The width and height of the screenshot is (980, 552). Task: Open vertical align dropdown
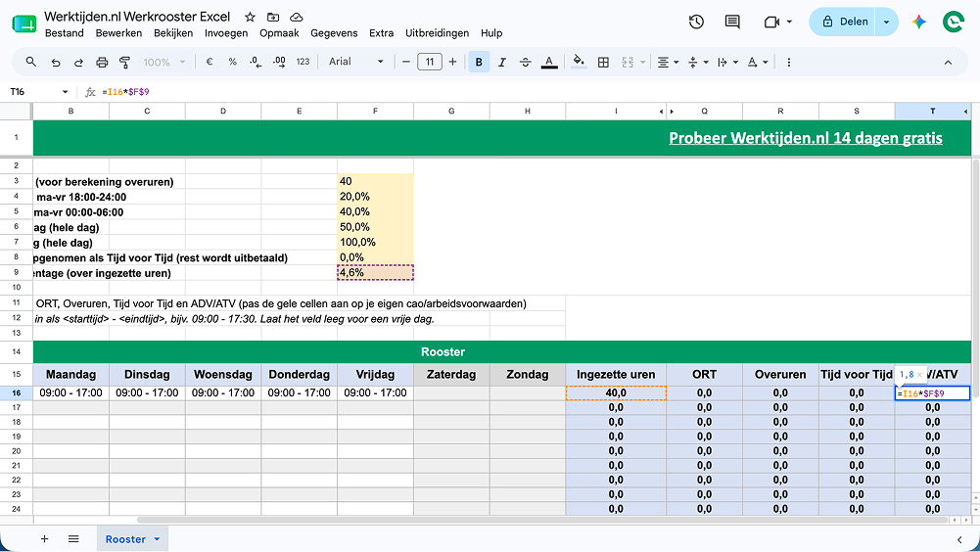(697, 62)
